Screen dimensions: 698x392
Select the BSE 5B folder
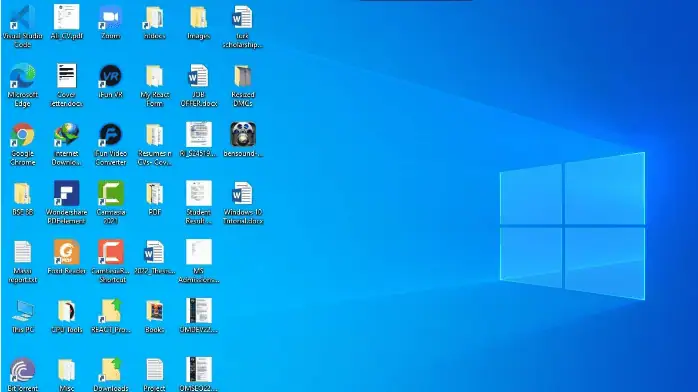click(22, 194)
